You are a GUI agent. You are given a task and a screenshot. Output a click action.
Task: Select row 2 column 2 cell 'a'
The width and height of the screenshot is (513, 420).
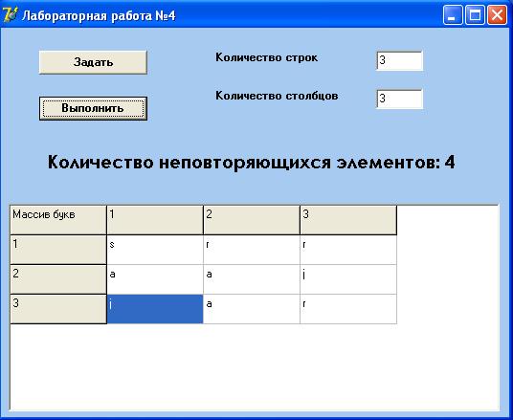point(252,279)
